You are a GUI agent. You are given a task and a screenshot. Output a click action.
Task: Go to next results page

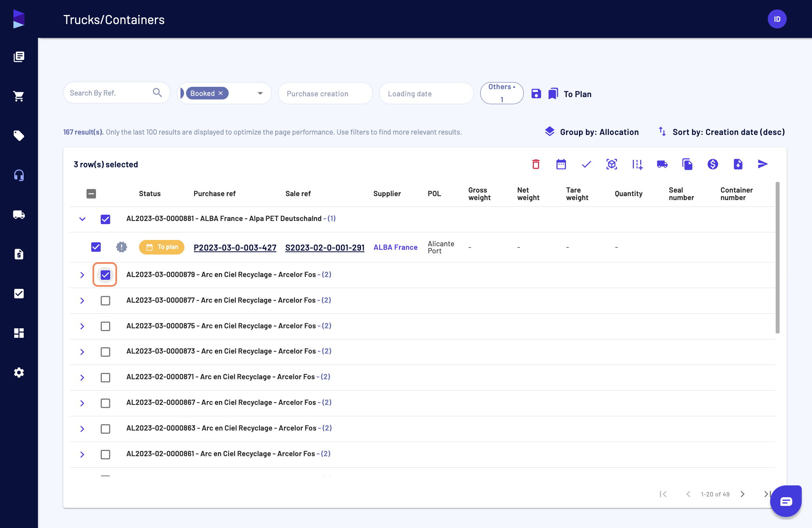[742, 494]
